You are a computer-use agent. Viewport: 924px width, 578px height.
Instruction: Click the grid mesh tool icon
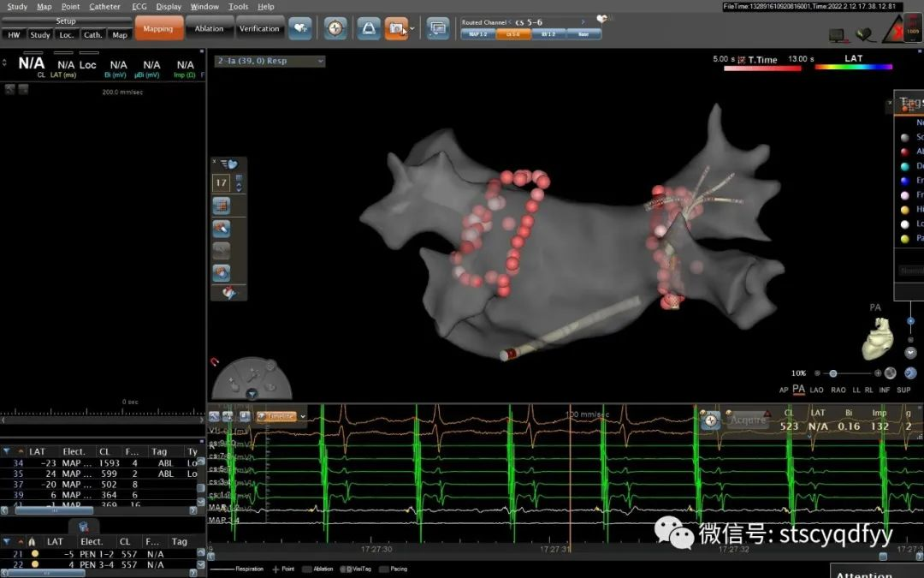pyautogui.click(x=222, y=206)
